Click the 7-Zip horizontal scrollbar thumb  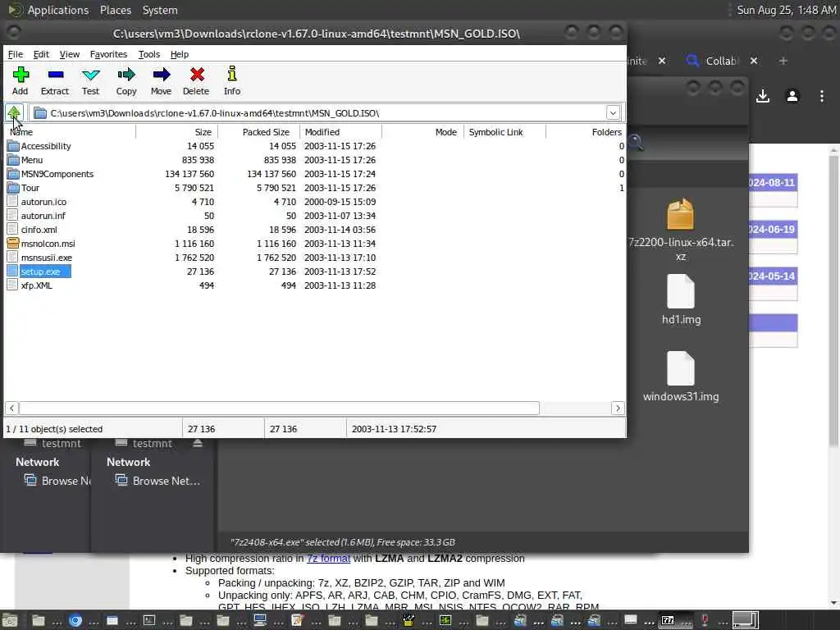pos(279,409)
